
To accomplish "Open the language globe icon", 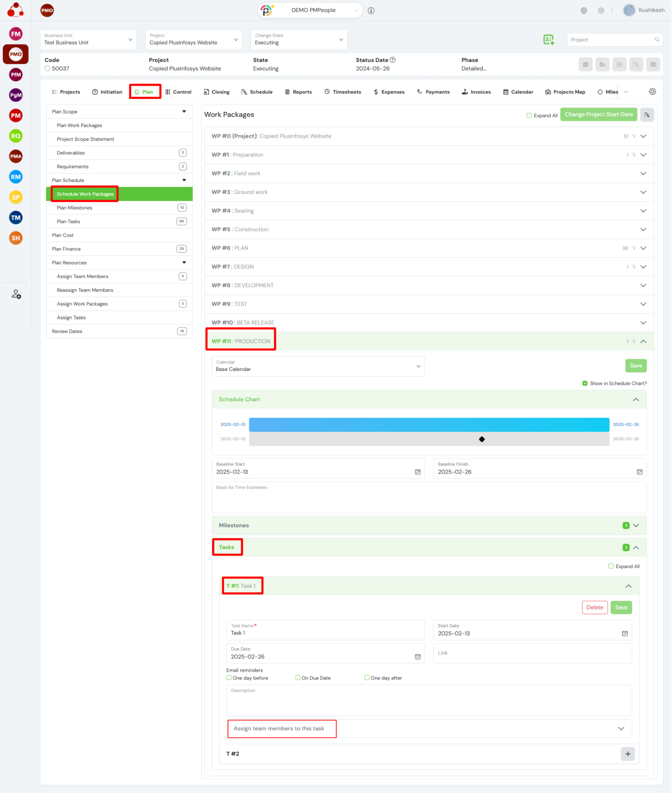I will click(584, 11).
